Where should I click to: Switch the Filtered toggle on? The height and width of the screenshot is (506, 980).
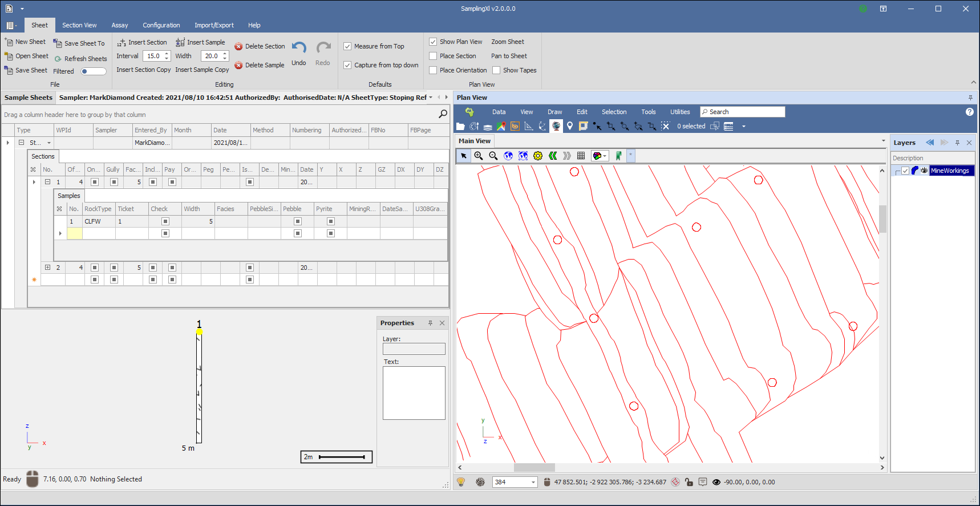point(94,71)
